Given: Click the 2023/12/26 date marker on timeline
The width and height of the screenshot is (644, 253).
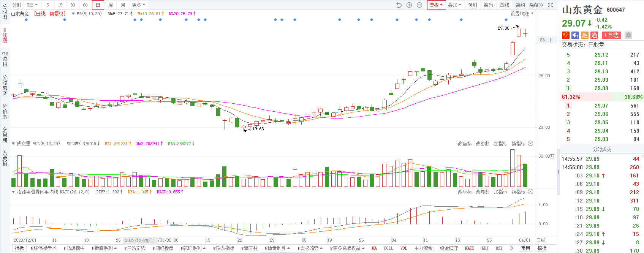Looking at the screenshot, I should click(139, 240).
